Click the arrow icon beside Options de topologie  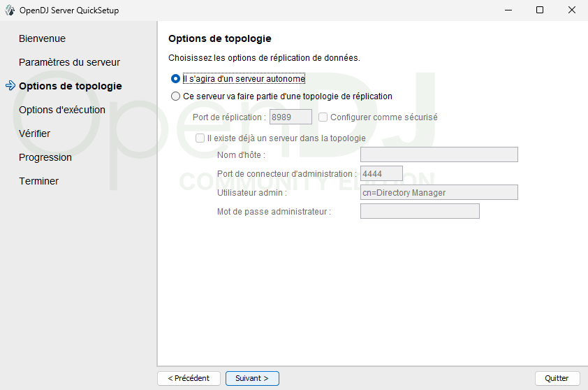tap(10, 86)
